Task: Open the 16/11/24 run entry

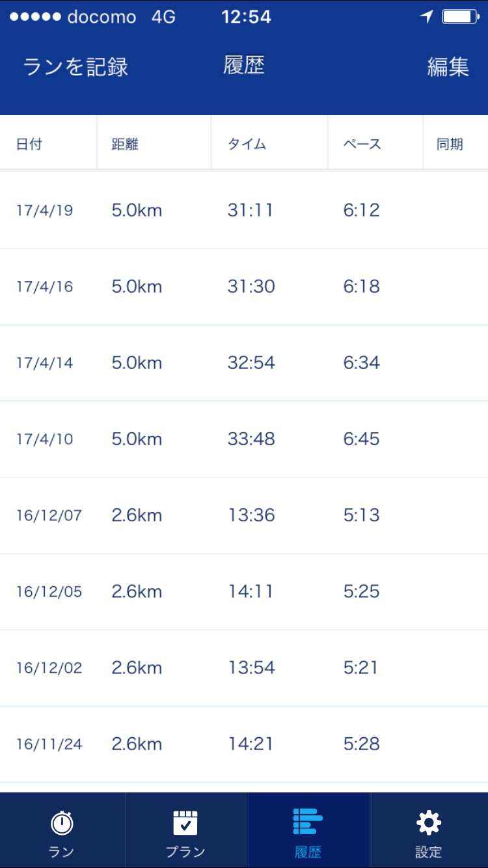Action: [x=244, y=744]
